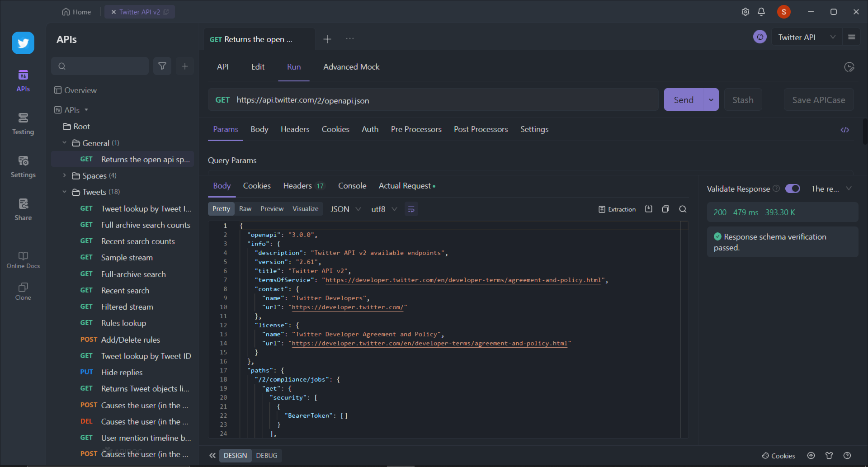The height and width of the screenshot is (467, 868).
Task: Switch to Edit tab
Action: point(258,67)
